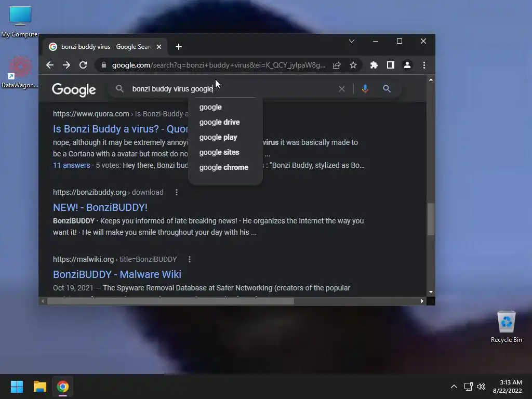Image resolution: width=532 pixels, height=399 pixels.
Task: Click the Chrome address bar URL
Action: click(x=219, y=65)
